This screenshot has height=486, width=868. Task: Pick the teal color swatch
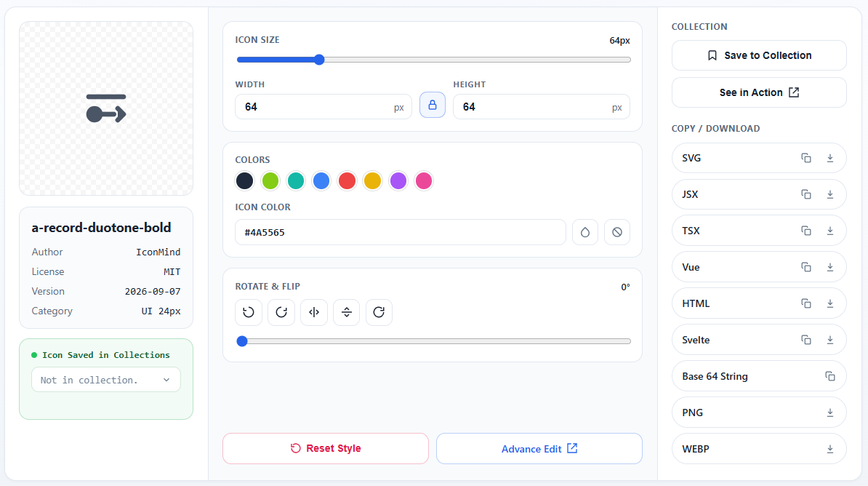[x=296, y=180]
